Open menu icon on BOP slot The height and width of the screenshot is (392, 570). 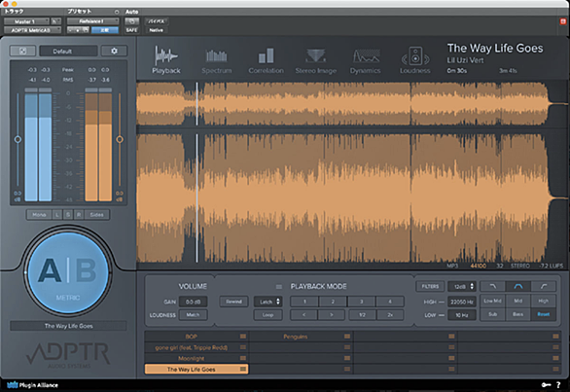(x=243, y=337)
